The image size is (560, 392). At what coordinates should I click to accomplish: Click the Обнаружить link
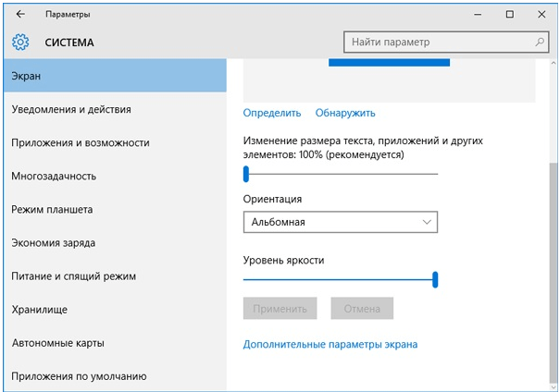(x=345, y=113)
